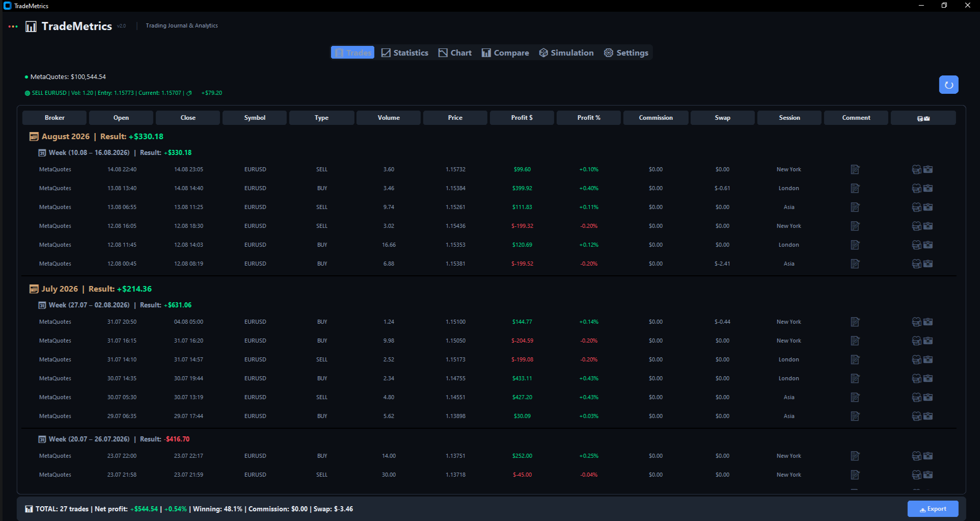Refresh trades with the blue reload button

click(948, 85)
